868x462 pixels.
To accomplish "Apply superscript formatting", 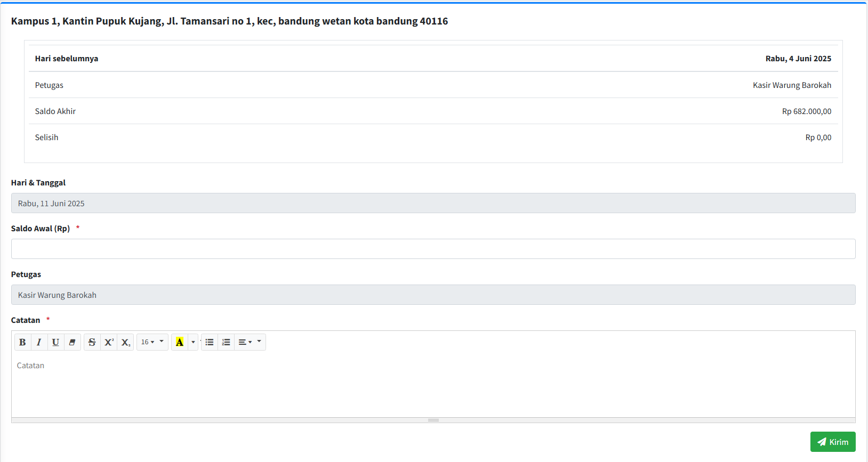I will [109, 342].
